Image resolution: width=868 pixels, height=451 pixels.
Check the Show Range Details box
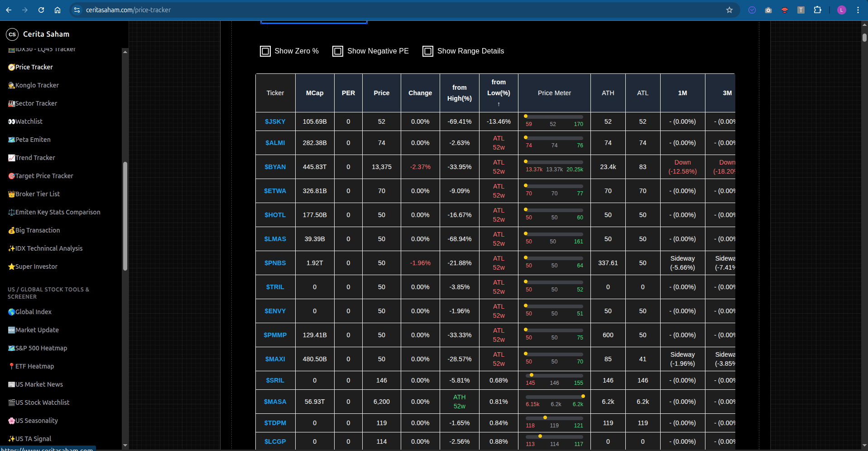pos(428,51)
